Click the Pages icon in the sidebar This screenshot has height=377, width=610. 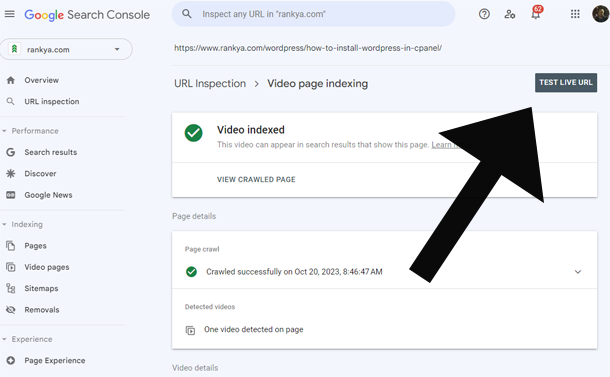(11, 245)
